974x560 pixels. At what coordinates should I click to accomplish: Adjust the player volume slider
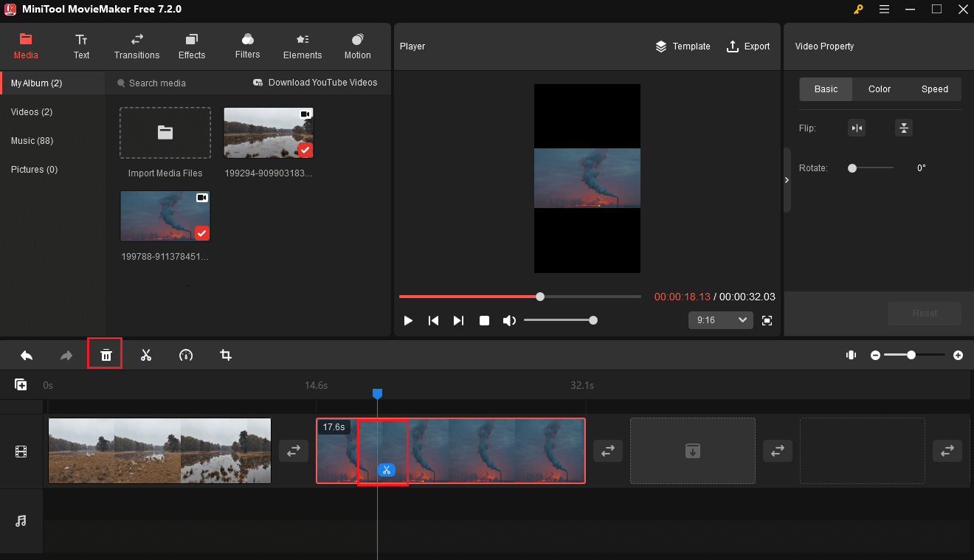click(x=561, y=320)
